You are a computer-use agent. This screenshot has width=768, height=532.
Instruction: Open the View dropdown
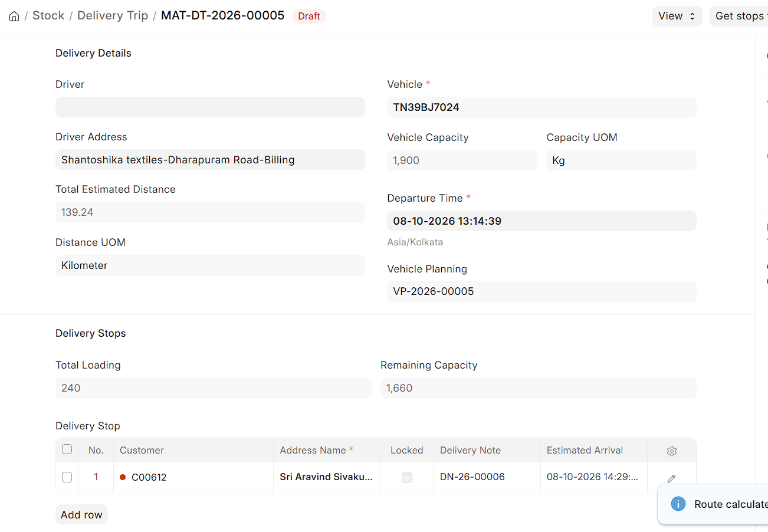click(x=677, y=16)
